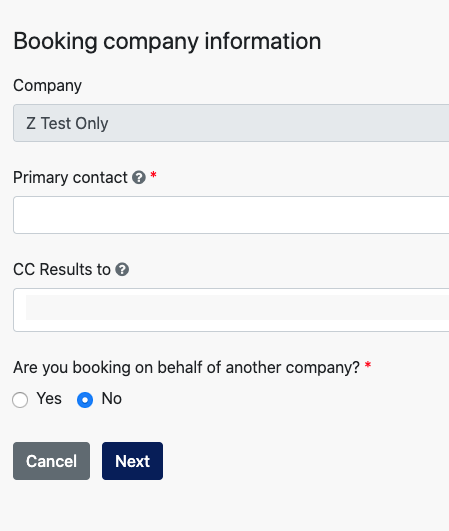This screenshot has width=449, height=531.
Task: Click the "Company" field label
Action: coord(47,86)
